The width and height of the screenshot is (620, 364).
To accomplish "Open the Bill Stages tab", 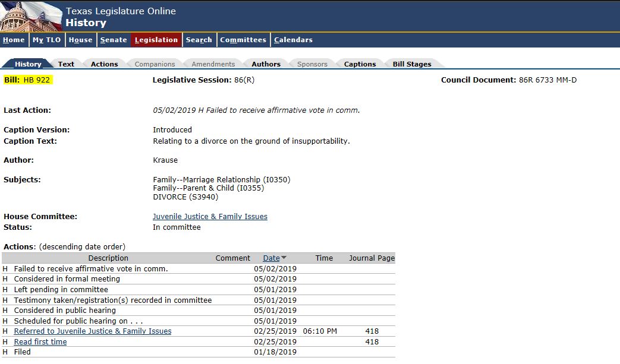I will click(x=412, y=64).
